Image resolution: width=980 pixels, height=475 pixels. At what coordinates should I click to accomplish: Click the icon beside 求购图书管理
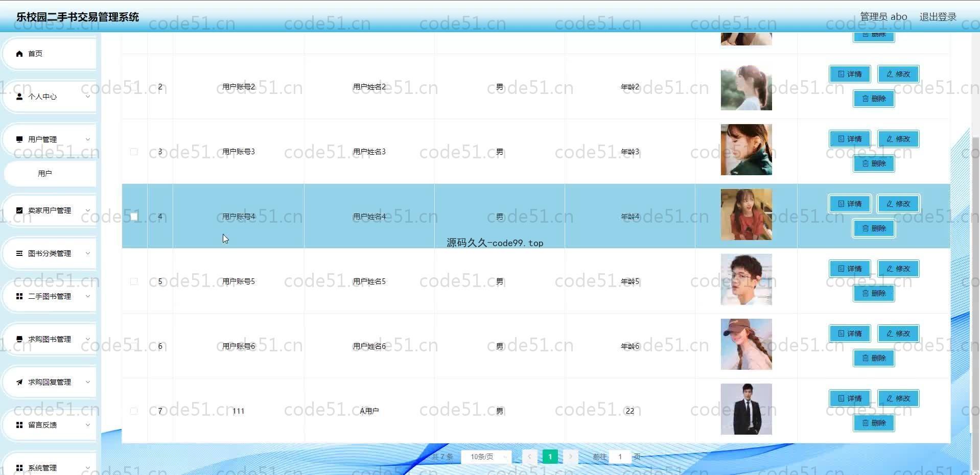pos(19,339)
